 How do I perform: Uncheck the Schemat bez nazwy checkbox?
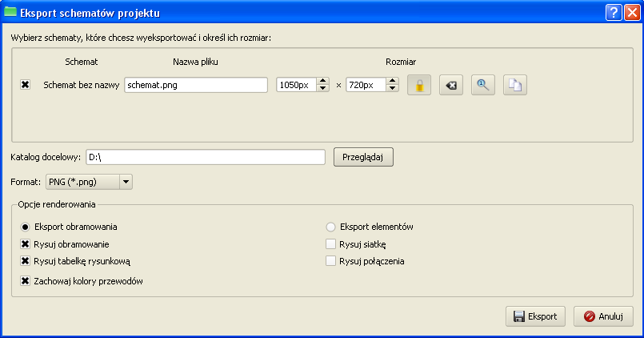[x=26, y=85]
